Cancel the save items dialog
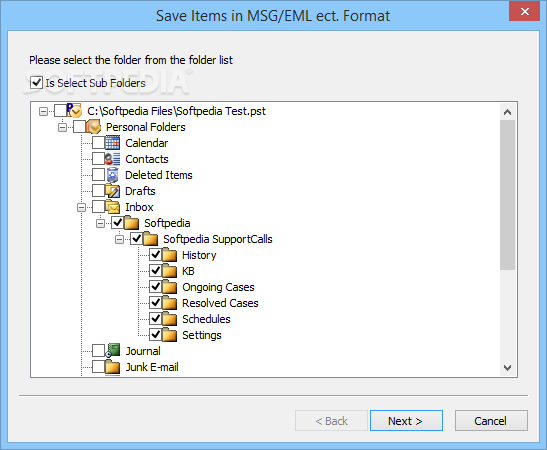 coord(491,421)
